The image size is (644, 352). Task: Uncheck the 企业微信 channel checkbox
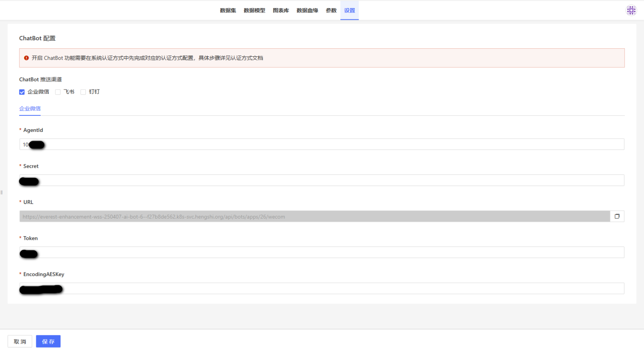(22, 92)
